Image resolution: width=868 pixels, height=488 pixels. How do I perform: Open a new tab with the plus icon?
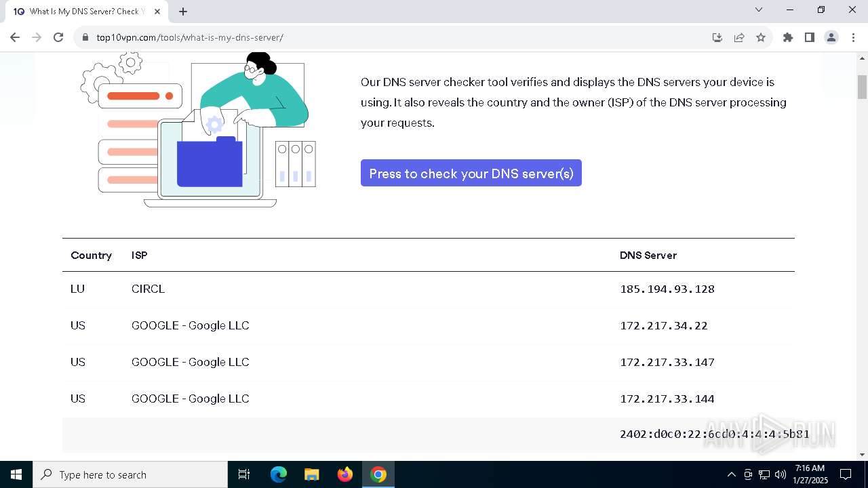point(183,12)
